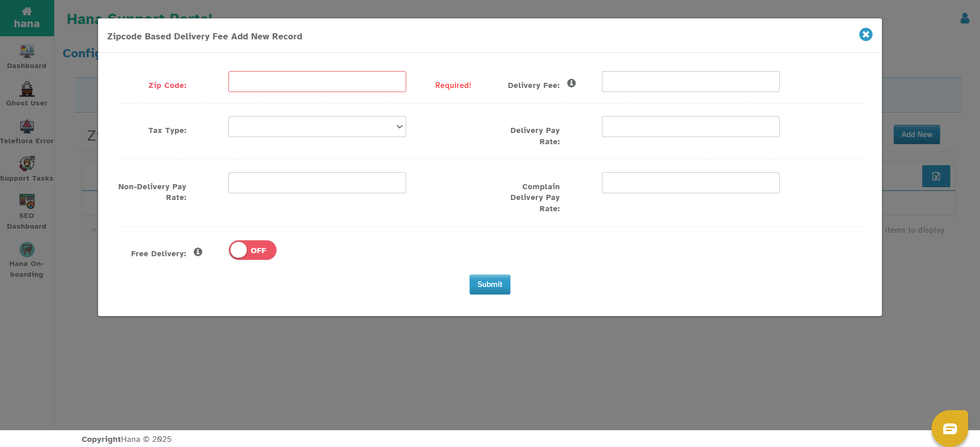Click the Add New button behind dialog
The image size is (980, 447).
click(917, 135)
